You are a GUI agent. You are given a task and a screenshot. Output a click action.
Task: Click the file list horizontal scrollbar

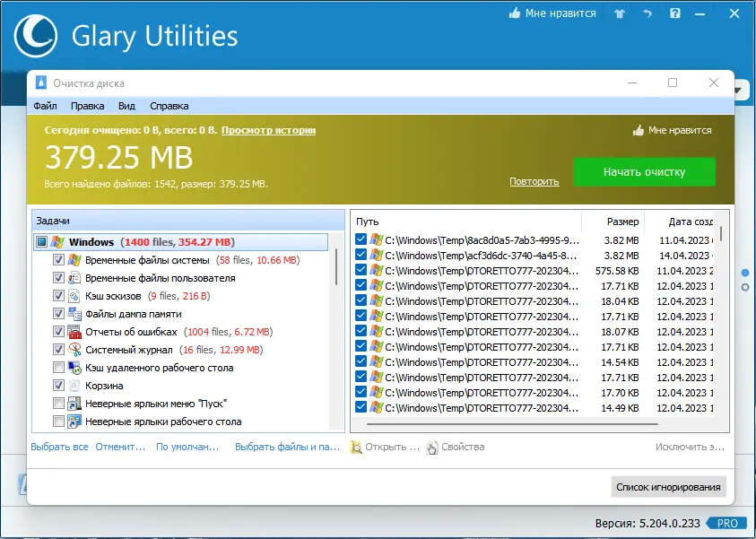pyautogui.click(x=512, y=424)
